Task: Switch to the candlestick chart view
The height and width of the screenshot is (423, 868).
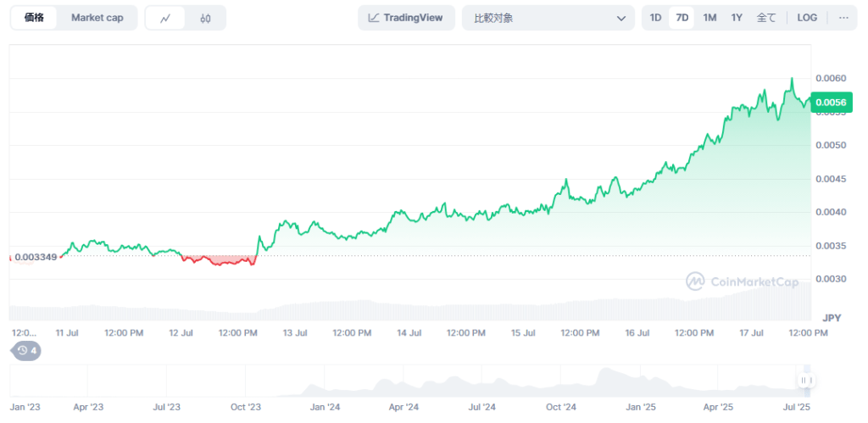Action: (x=206, y=18)
